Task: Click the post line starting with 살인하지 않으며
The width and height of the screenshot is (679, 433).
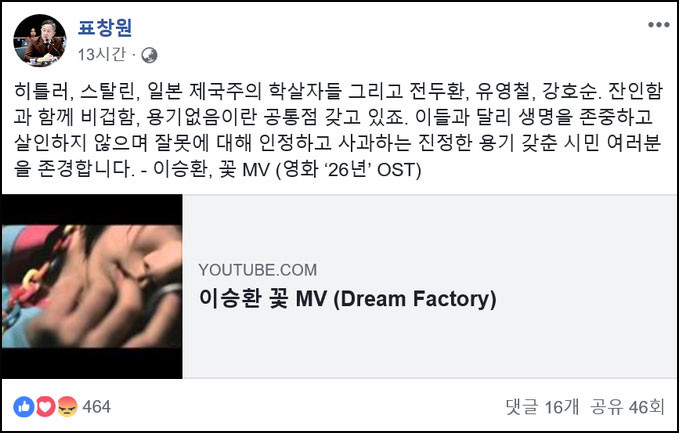Action: click(x=337, y=143)
